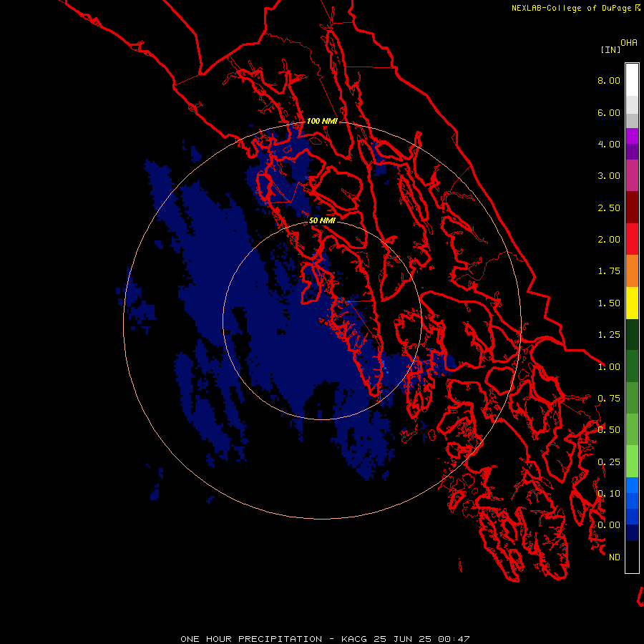Pick the orange legend swatch
The height and width of the screenshot is (644, 644).
632,271
